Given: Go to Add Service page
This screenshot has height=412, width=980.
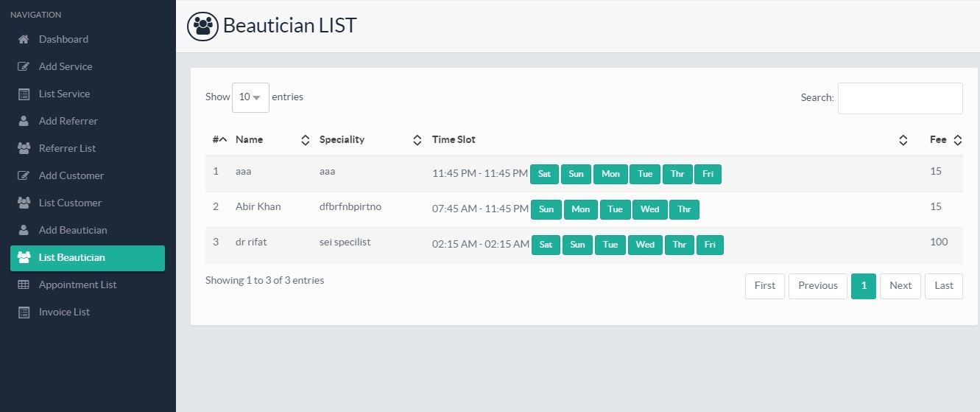Looking at the screenshot, I should [x=66, y=66].
